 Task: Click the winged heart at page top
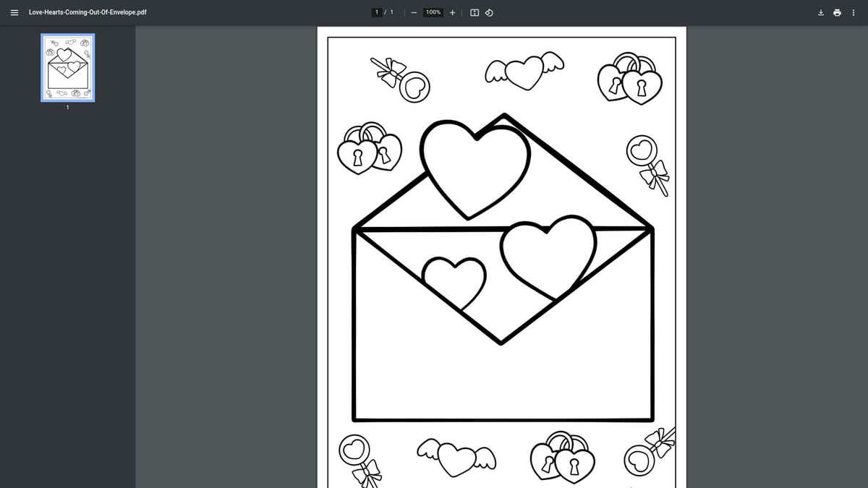point(523,72)
